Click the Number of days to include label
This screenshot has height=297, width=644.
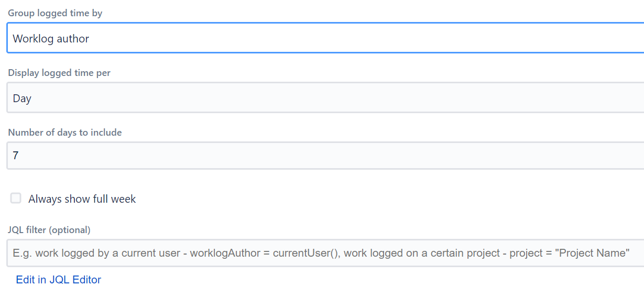click(65, 133)
